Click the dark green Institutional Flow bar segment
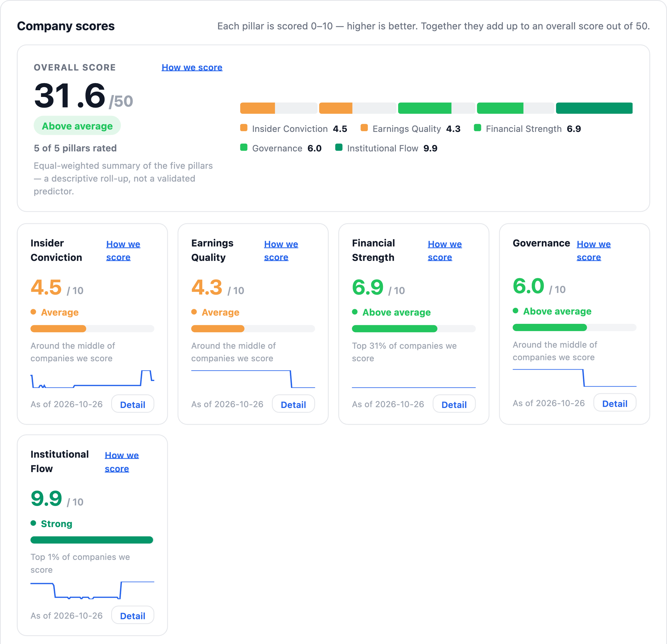 (x=594, y=108)
